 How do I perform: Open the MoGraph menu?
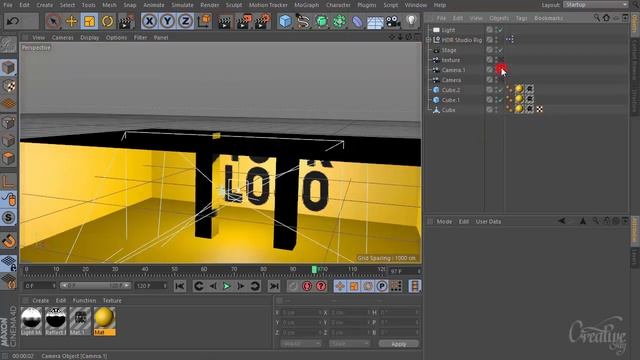307,5
